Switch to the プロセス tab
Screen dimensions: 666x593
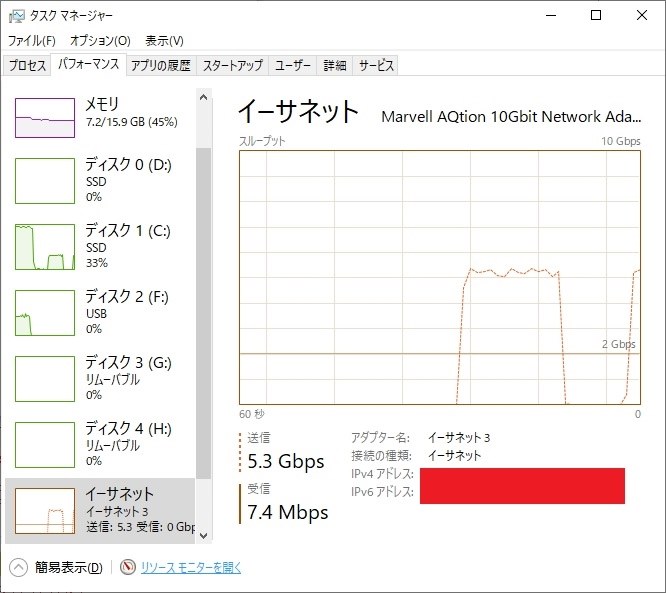pos(27,65)
